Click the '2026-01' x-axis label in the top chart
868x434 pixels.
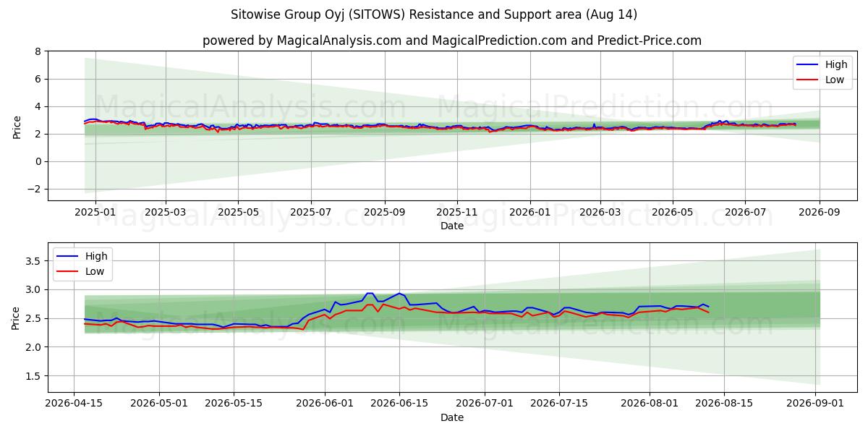(x=530, y=213)
